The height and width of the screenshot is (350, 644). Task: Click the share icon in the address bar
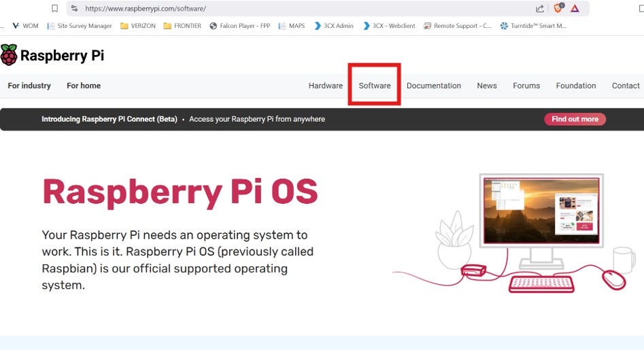tap(540, 9)
